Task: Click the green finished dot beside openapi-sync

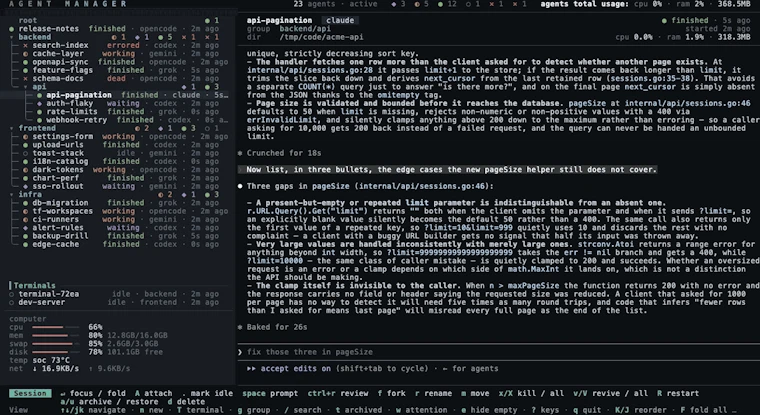Action: point(25,62)
